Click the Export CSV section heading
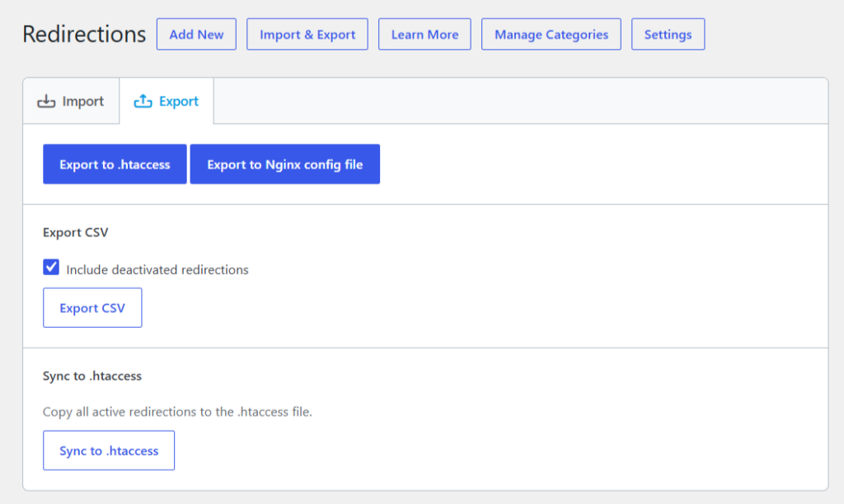This screenshot has width=844, height=504. (x=75, y=232)
